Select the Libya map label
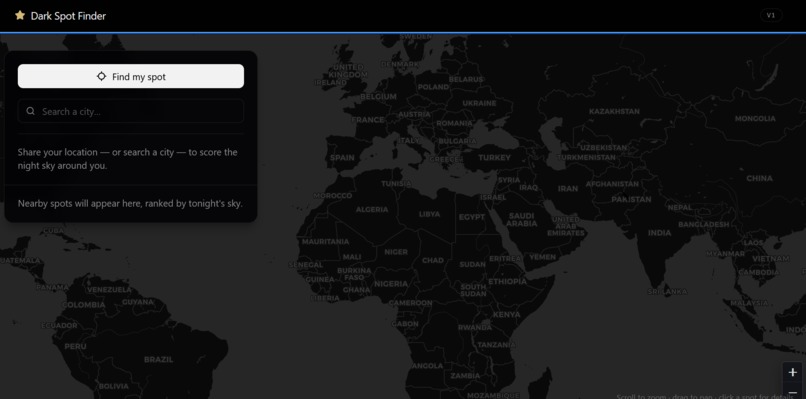 coord(429,213)
